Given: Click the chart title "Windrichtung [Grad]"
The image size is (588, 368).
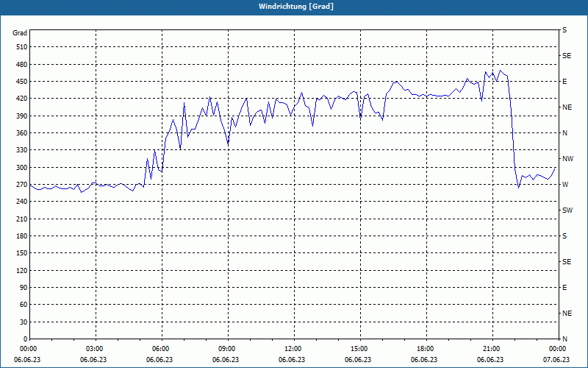Looking at the screenshot, I should 296,7.
